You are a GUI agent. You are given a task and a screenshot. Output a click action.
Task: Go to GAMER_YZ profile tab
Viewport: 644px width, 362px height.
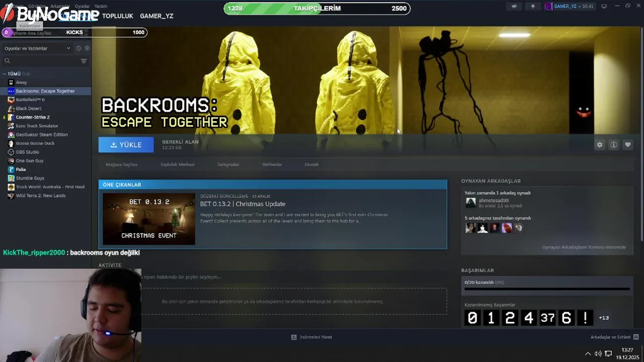[x=156, y=16]
